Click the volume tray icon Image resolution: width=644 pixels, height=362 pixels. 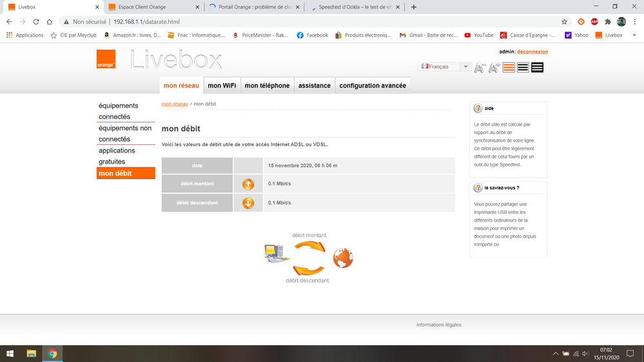[x=586, y=354]
